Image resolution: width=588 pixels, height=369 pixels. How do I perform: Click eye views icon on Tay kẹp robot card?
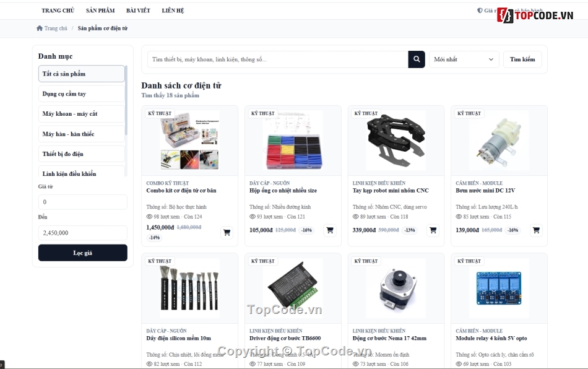pos(355,217)
